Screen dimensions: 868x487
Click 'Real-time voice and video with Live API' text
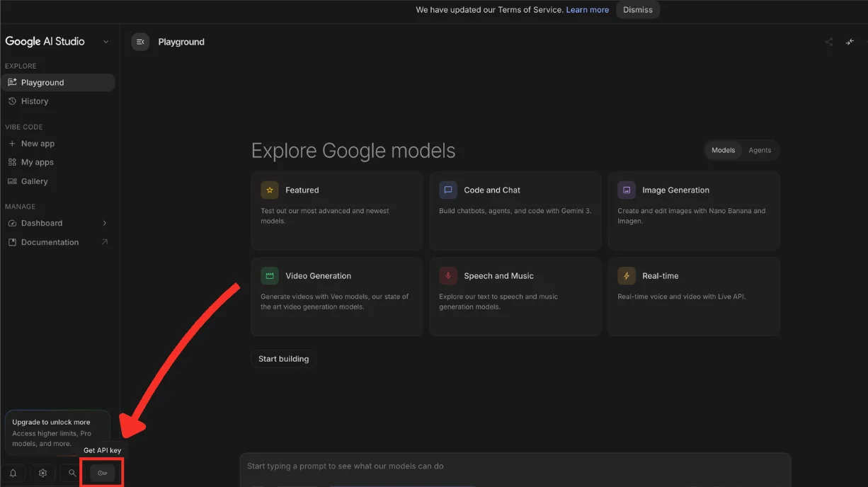(682, 297)
